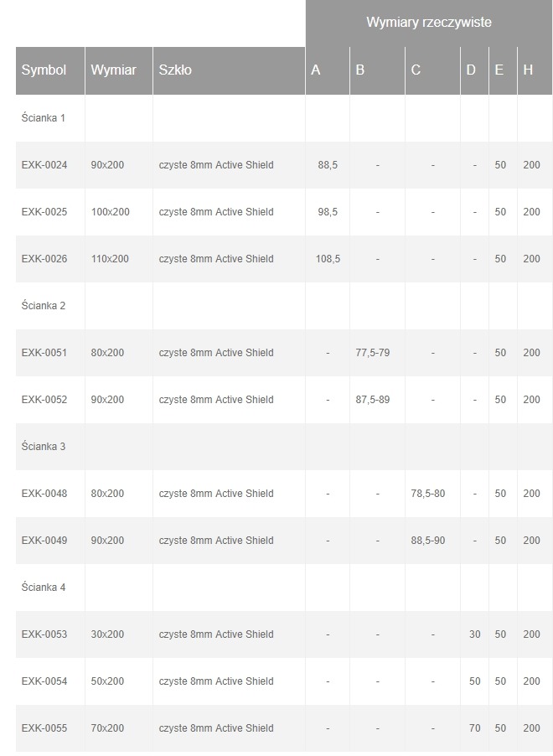The height and width of the screenshot is (756, 553).
Task: Select the EXK-0024 symbol cell
Action: coord(44,165)
